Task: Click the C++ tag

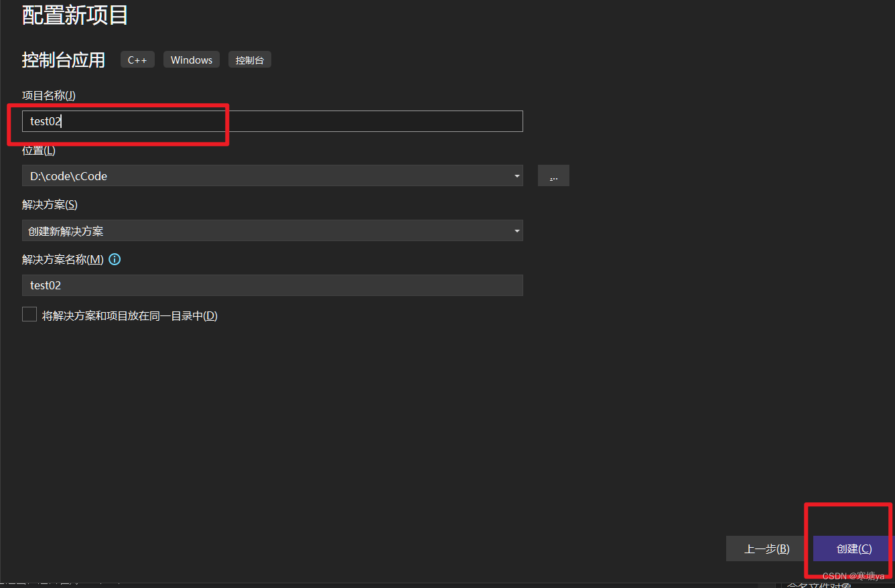Action: pos(137,60)
